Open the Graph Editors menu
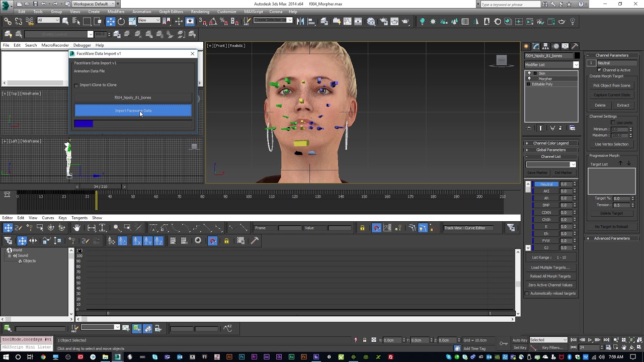 coord(171,12)
